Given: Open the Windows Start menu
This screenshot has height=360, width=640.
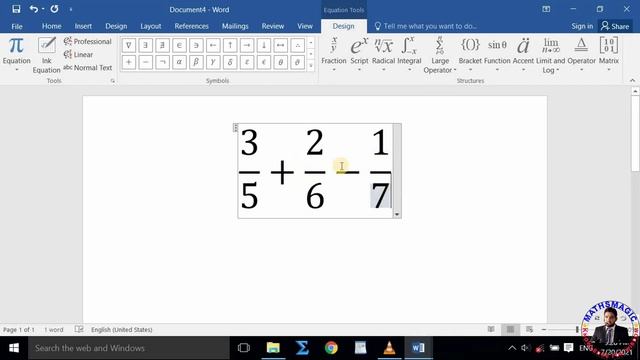Looking at the screenshot, I should click(14, 348).
